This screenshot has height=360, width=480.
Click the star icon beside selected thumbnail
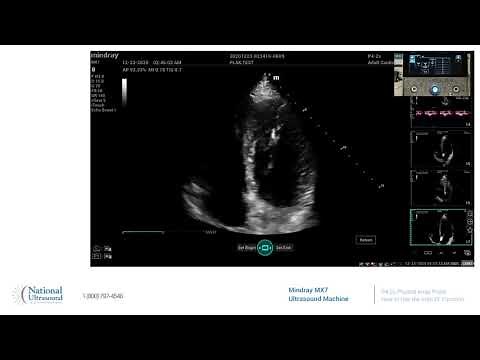pos(470,230)
